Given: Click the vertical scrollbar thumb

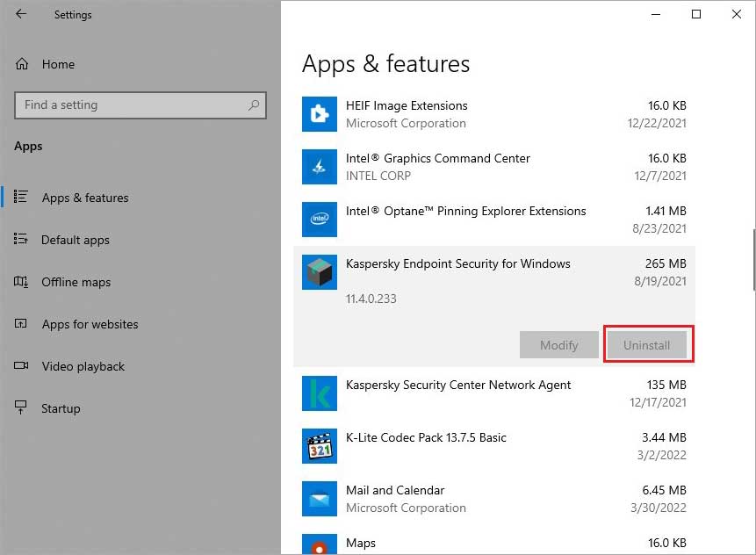Looking at the screenshot, I should tap(754, 260).
